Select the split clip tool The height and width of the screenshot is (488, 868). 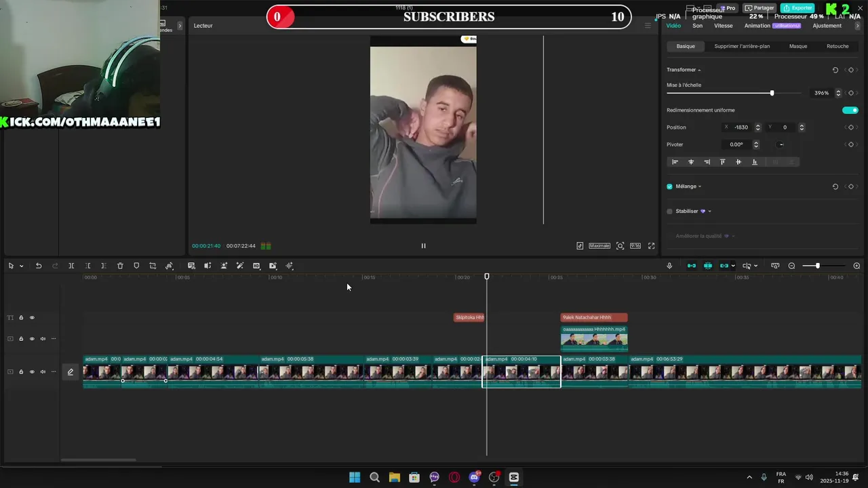71,266
